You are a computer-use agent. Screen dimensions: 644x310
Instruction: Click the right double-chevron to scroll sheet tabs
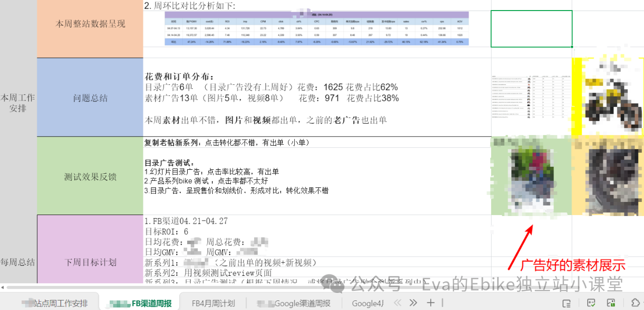click(413, 302)
